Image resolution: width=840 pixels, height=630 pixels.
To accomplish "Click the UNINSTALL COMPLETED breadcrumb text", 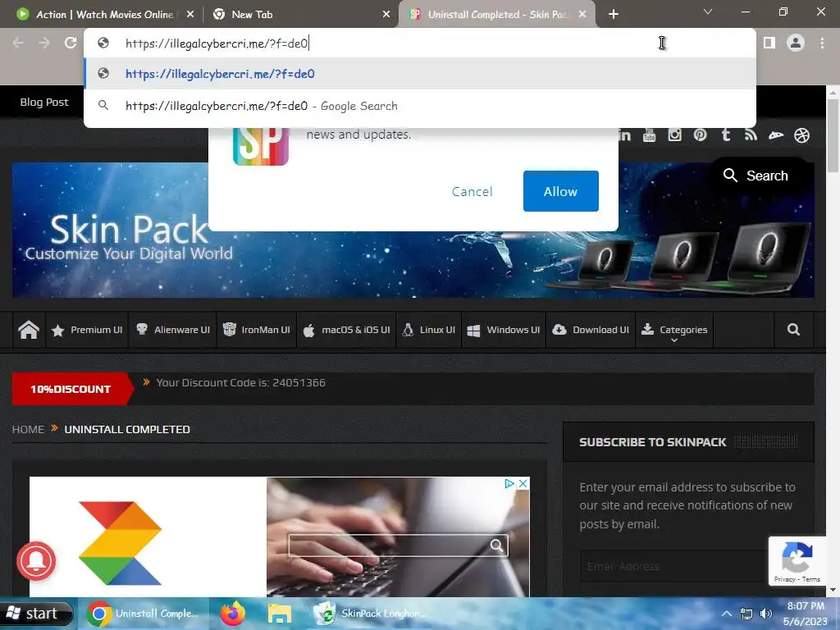I will [127, 429].
